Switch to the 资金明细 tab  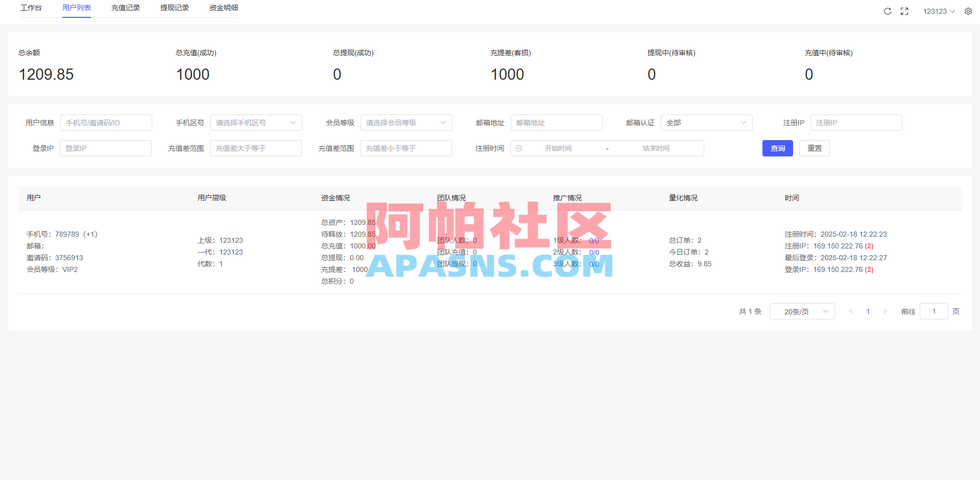(x=223, y=8)
